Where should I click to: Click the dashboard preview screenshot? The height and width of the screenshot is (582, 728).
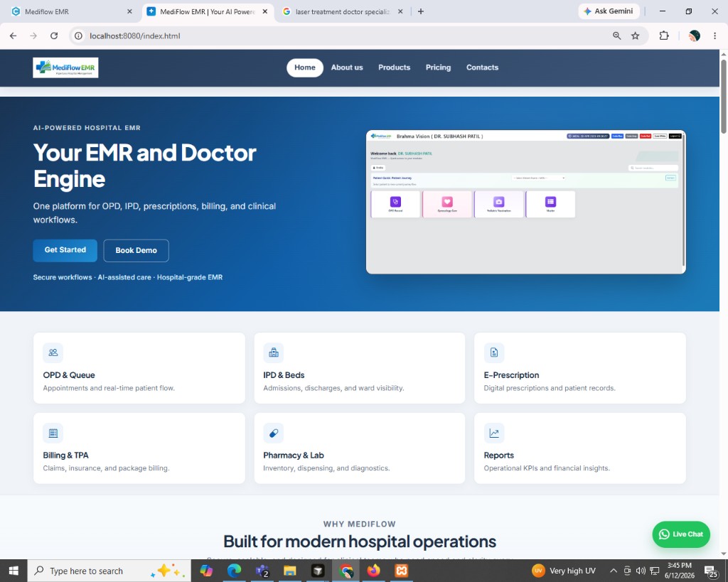click(525, 202)
